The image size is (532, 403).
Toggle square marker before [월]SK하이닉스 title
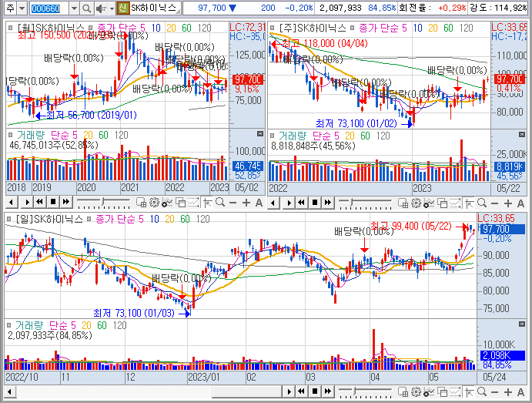[x=11, y=28]
